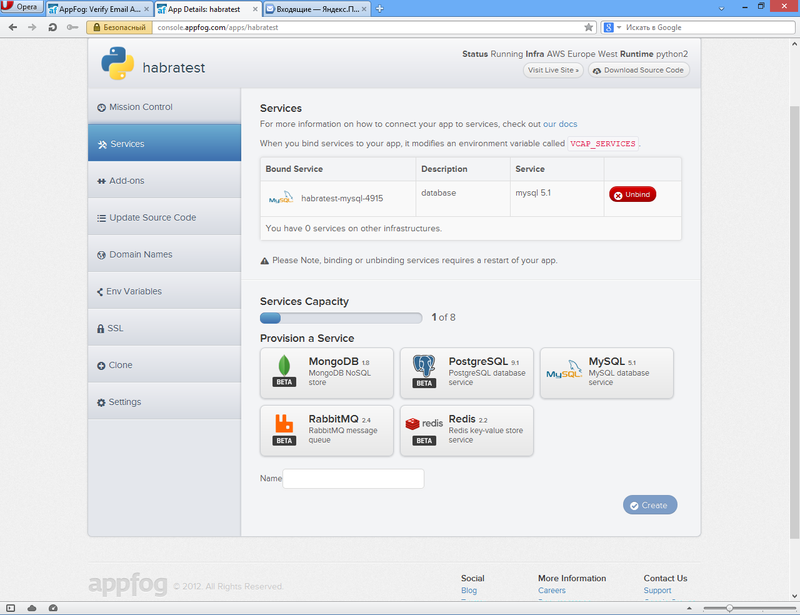Focus the Google search field
The image size is (800, 615).
tap(708, 28)
